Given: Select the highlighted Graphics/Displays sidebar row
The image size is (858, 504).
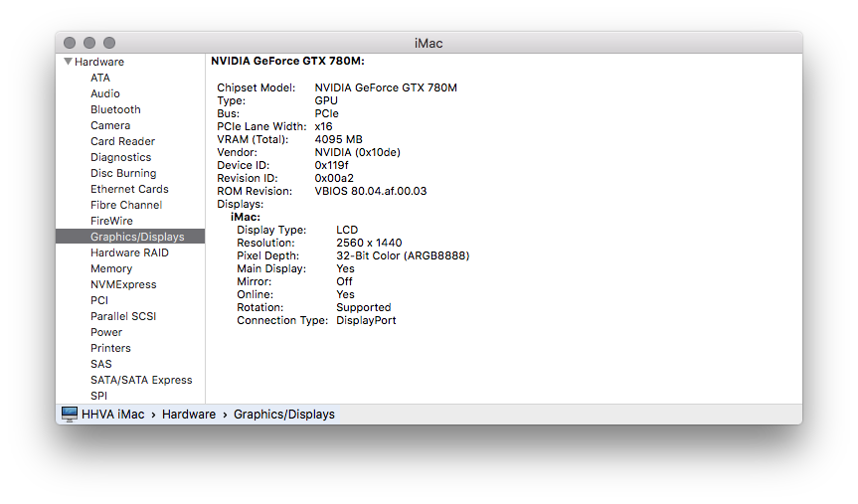Looking at the screenshot, I should pyautogui.click(x=130, y=237).
